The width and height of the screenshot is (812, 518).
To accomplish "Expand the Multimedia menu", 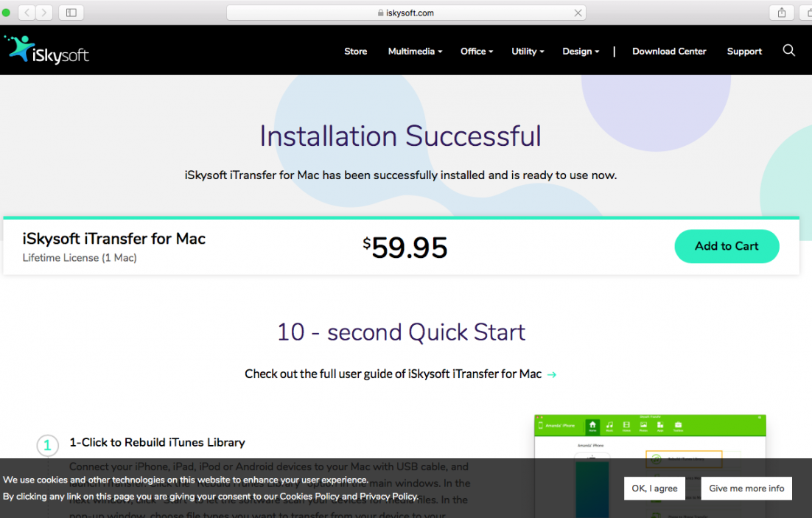I will pos(416,52).
